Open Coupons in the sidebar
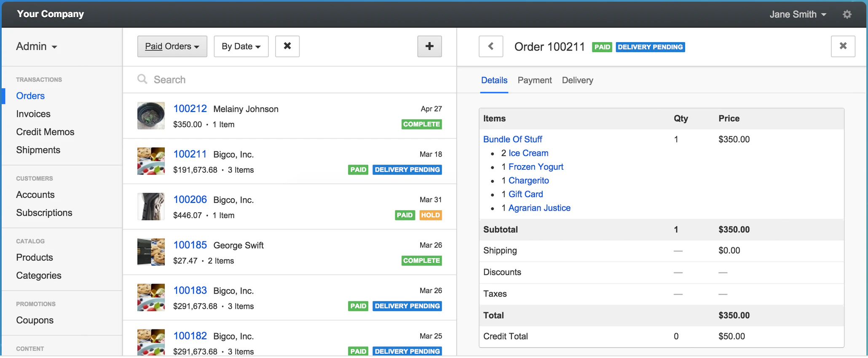Viewport: 868px width, 358px height. point(35,320)
